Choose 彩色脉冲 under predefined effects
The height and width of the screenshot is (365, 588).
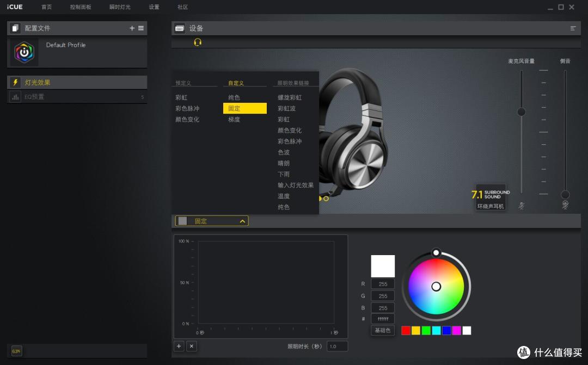[x=187, y=108]
